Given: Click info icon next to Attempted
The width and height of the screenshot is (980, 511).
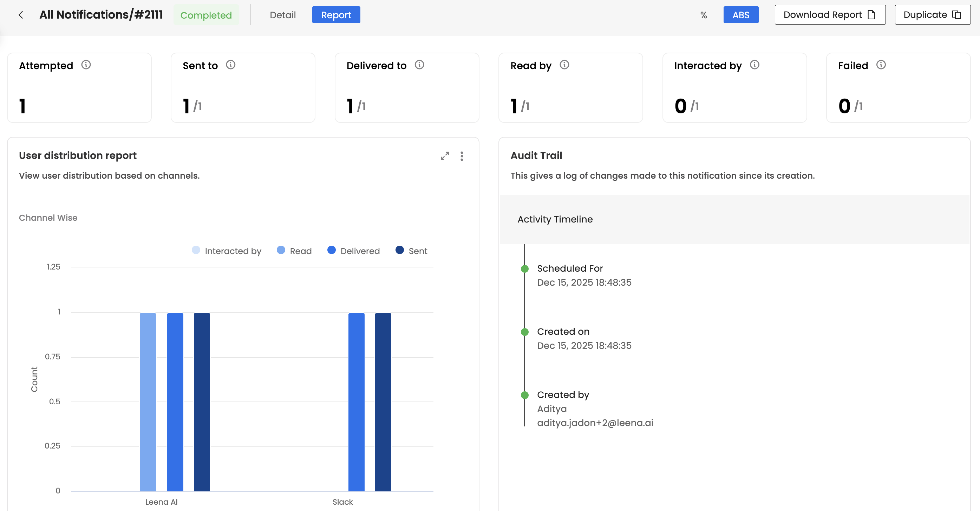Looking at the screenshot, I should click(86, 65).
